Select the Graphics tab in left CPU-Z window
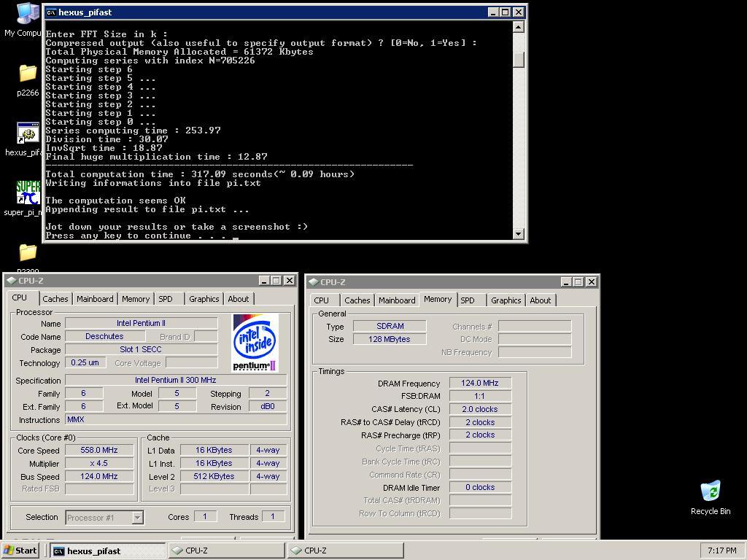747x560 pixels. point(204,299)
